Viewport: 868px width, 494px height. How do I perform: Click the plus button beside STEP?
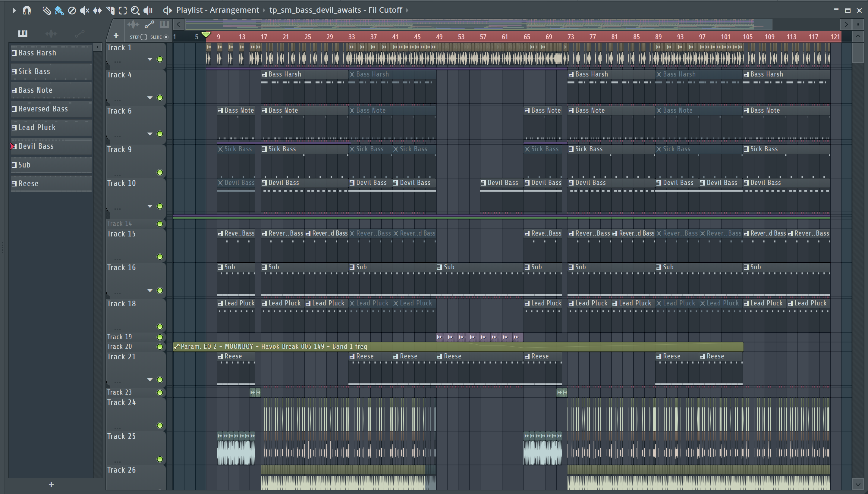(116, 35)
